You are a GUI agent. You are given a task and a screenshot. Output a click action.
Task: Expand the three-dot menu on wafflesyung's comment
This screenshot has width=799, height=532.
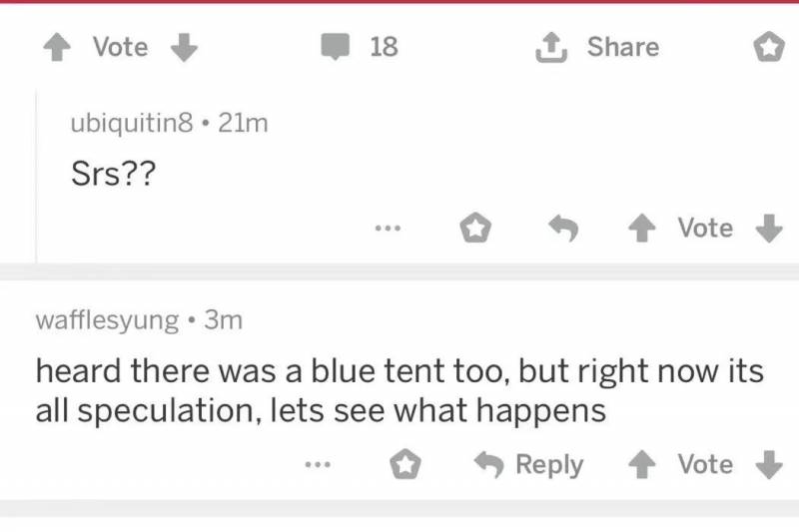pyautogui.click(x=318, y=464)
